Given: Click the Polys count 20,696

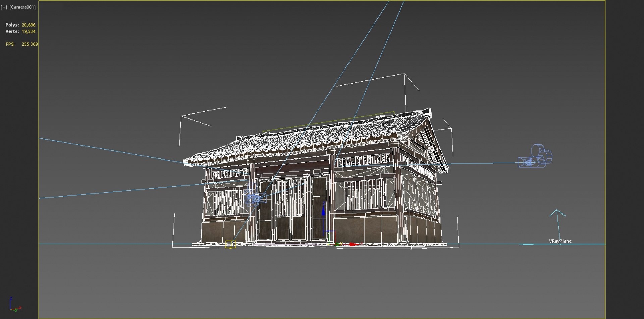Looking at the screenshot, I should pyautogui.click(x=29, y=25).
